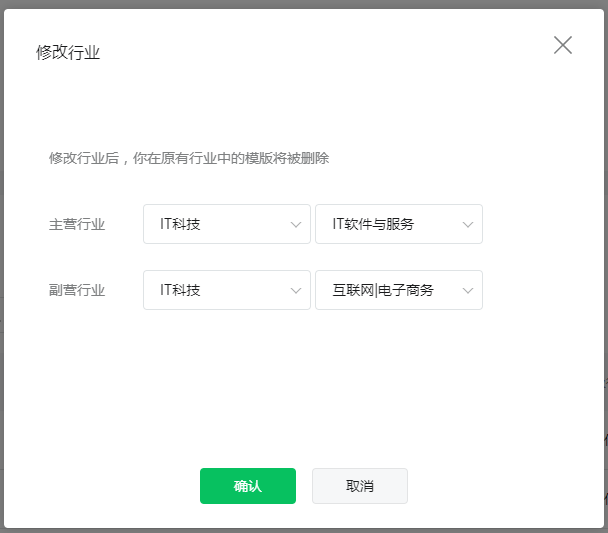Click the 互联网|电子商务 selected value text
608x533 pixels.
point(383,290)
